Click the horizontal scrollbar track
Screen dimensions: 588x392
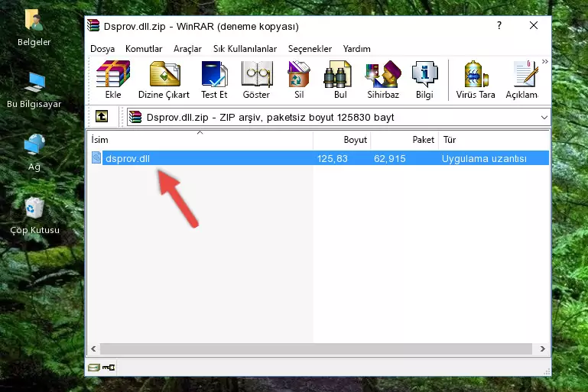click(316, 349)
